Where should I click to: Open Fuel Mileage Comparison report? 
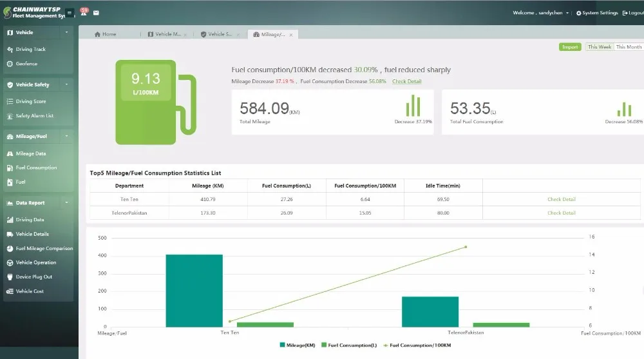(x=44, y=248)
